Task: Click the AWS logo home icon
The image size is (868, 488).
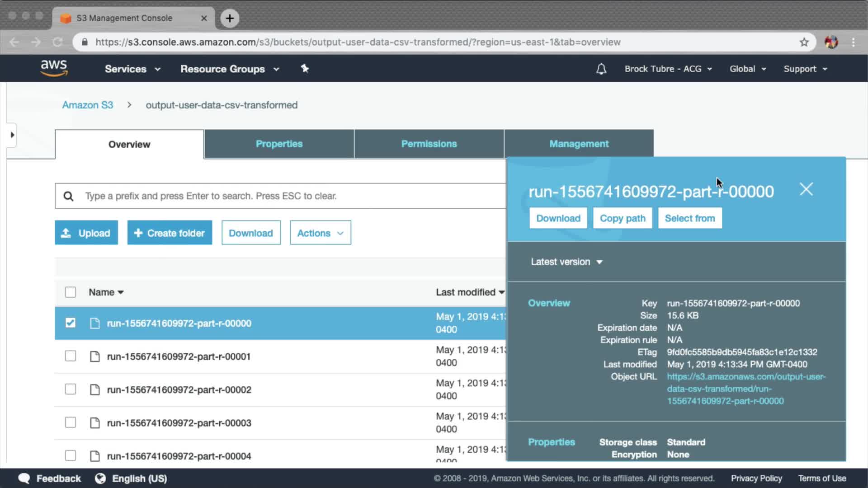Action: [54, 68]
